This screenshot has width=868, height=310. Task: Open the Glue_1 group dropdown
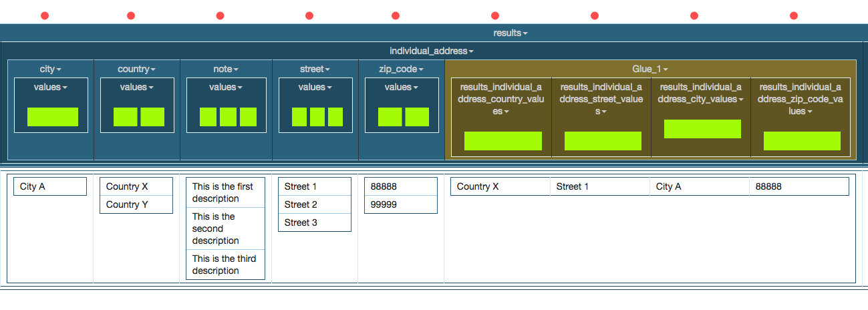(x=650, y=69)
